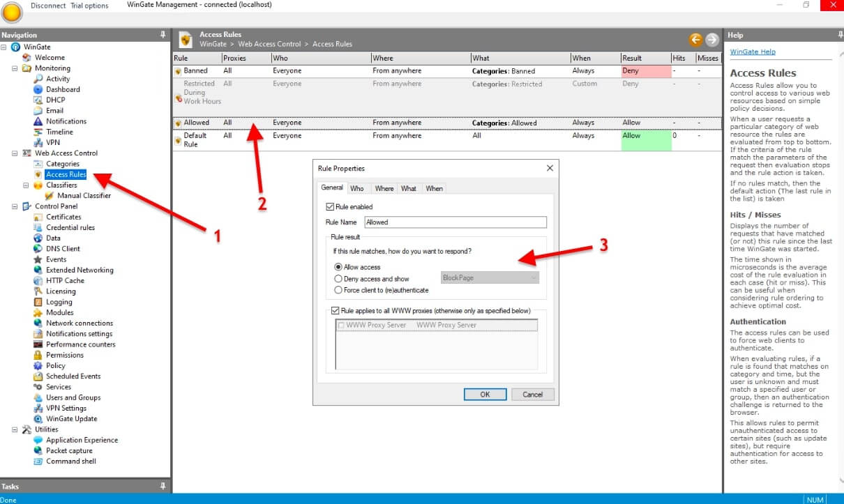Open the BlockPage dropdown
The height and width of the screenshot is (504, 844).
click(x=490, y=277)
